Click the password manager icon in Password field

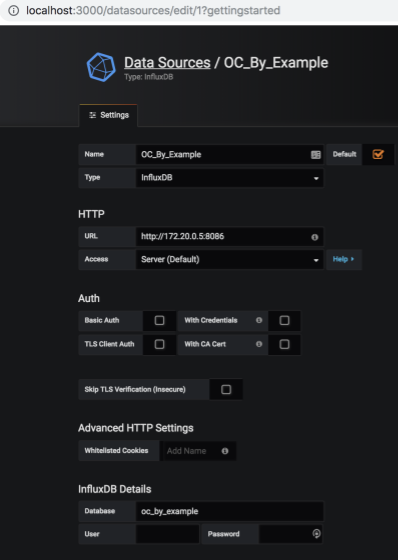[x=316, y=534]
